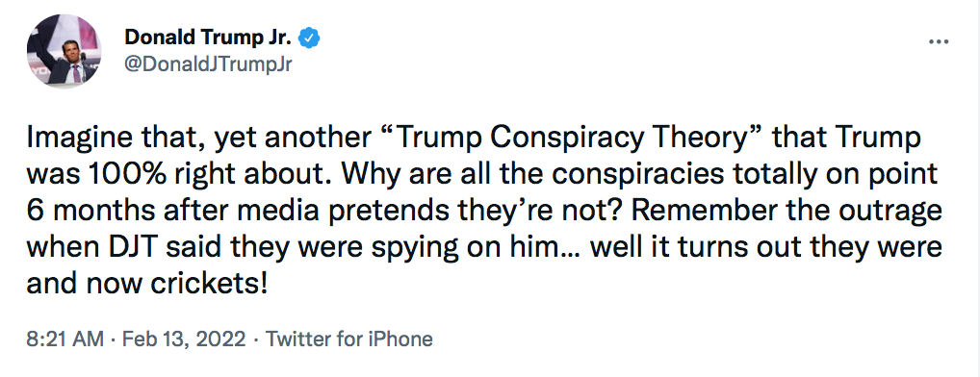
Task: Click the words "Imagine that," opening tweet
Action: point(113,139)
